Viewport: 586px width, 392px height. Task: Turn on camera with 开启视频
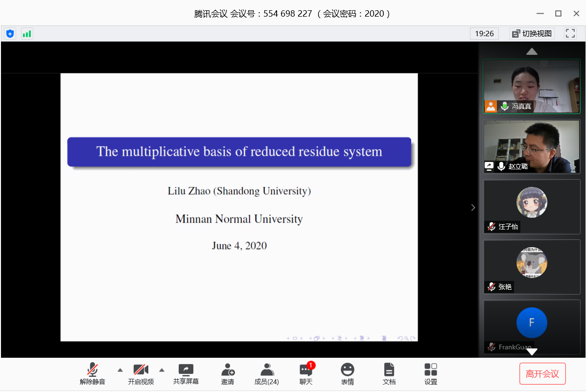(141, 374)
